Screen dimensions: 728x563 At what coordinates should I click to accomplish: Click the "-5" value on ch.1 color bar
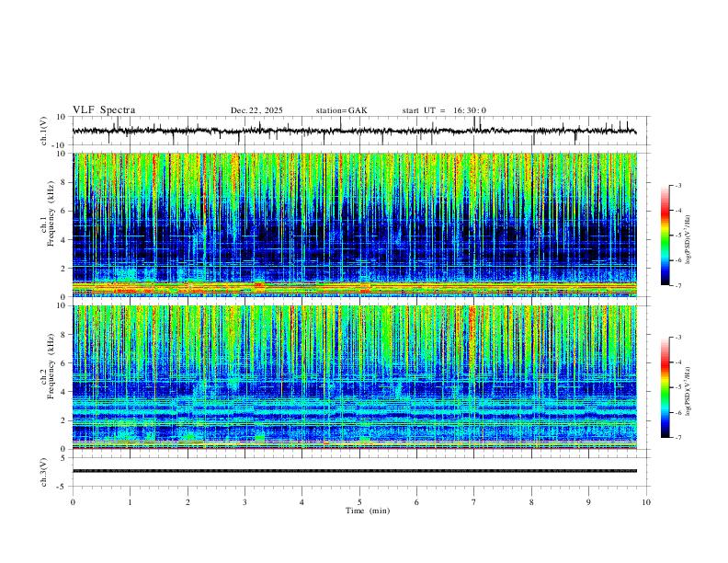677,236
